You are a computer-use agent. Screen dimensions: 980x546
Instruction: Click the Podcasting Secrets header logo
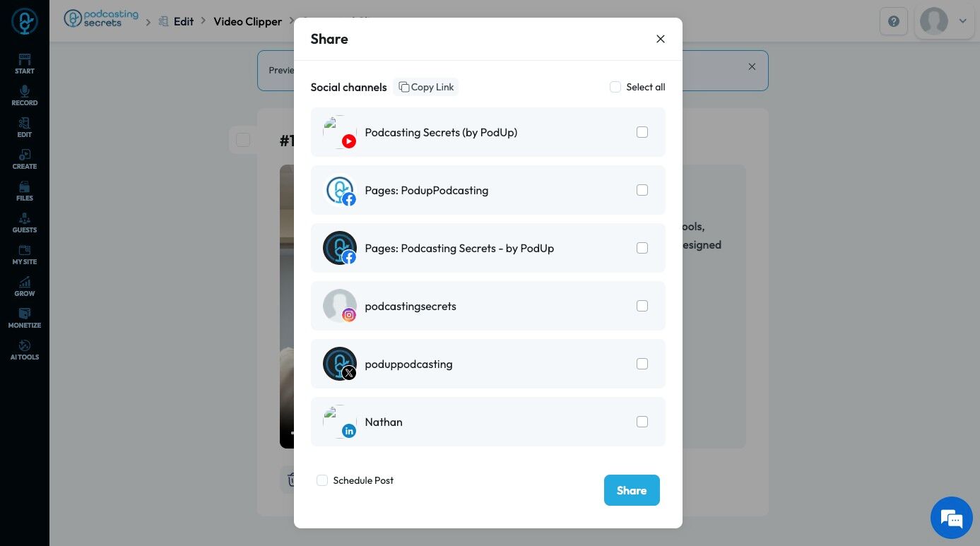click(x=101, y=18)
